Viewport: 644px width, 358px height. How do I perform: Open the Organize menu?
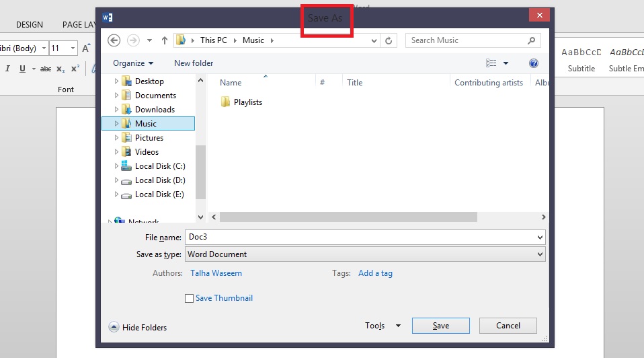133,63
